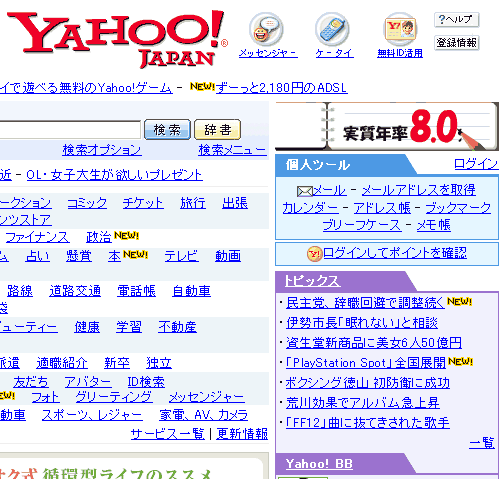The height and width of the screenshot is (479, 500).
Task: Open the 一覧 link under topics
Action: 482,443
